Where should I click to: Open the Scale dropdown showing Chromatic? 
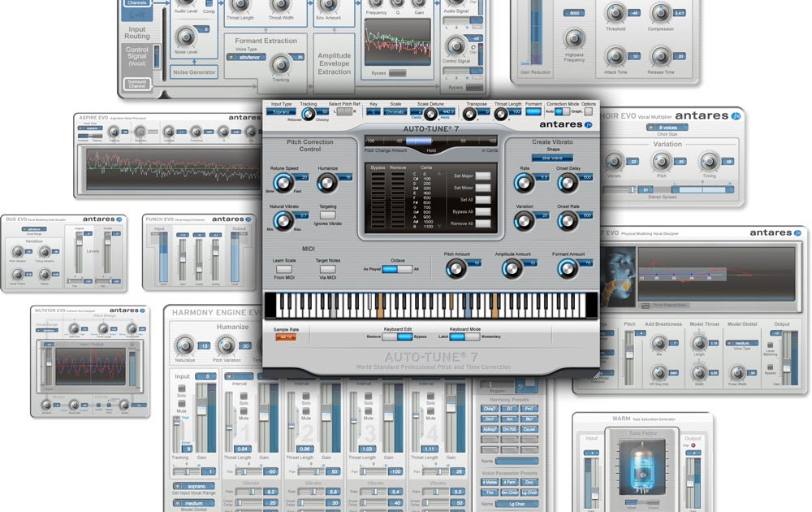click(395, 111)
